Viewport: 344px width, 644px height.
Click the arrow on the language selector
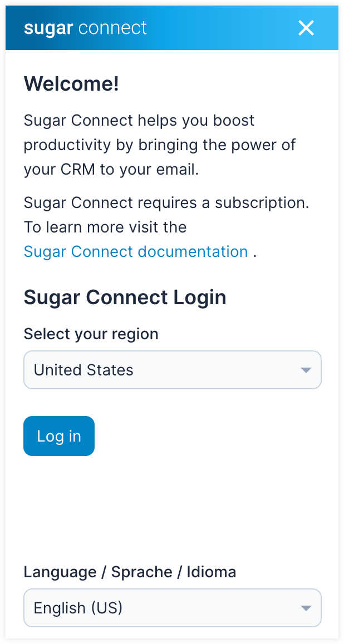tap(306, 608)
